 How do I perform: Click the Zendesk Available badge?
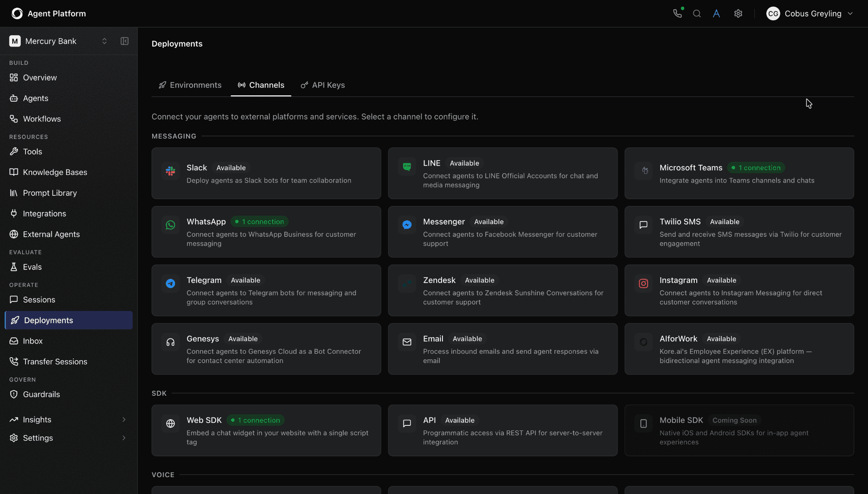[x=479, y=280]
